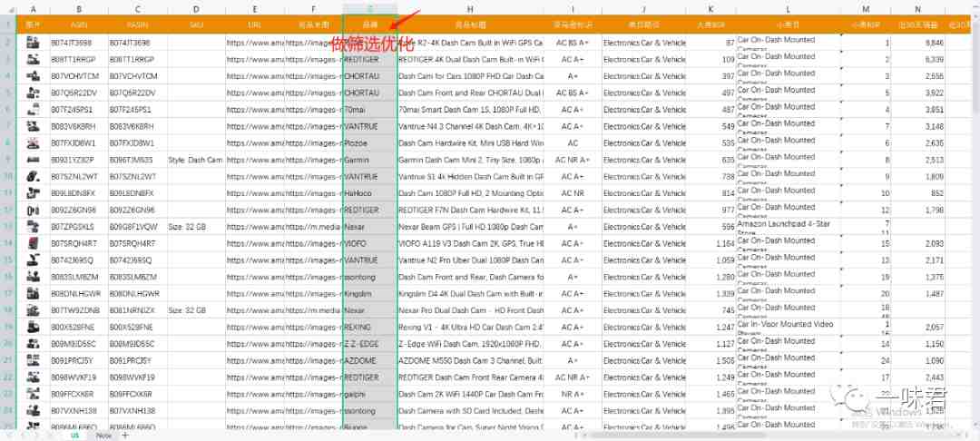Select column N header

click(917, 9)
